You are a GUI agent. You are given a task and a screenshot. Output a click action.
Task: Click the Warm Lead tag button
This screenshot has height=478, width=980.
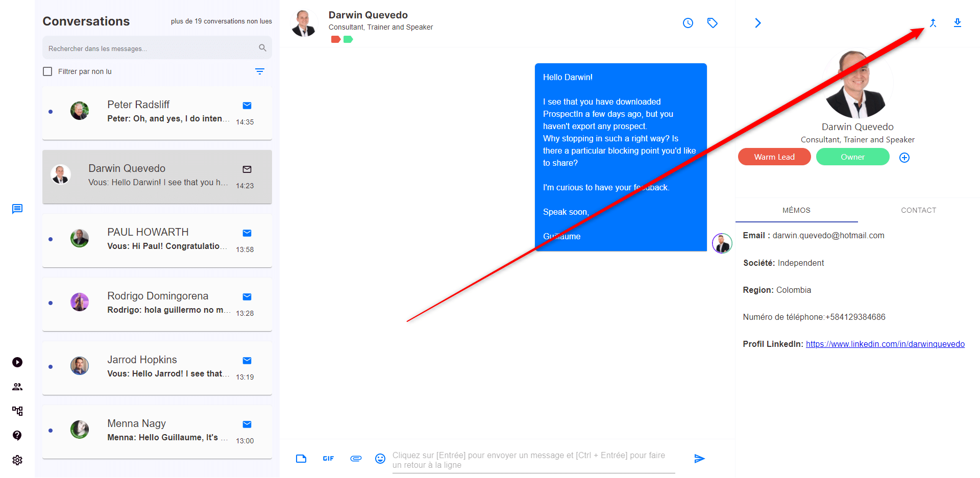[774, 157]
